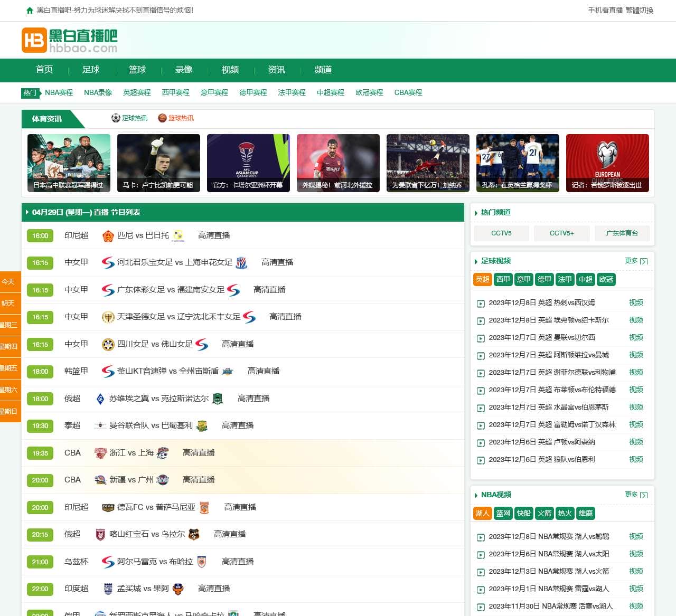Click the 克拉斯诺达尔 team crest
The image size is (676, 616).
(218, 399)
